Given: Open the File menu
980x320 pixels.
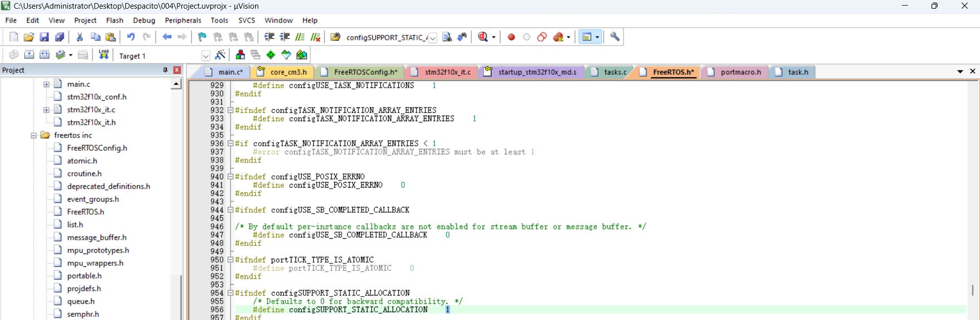Looking at the screenshot, I should [x=11, y=20].
